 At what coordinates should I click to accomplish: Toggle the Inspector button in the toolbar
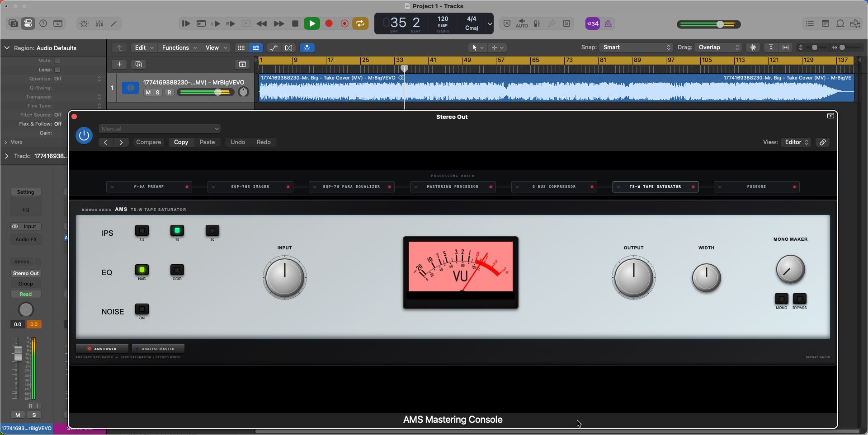pos(28,23)
